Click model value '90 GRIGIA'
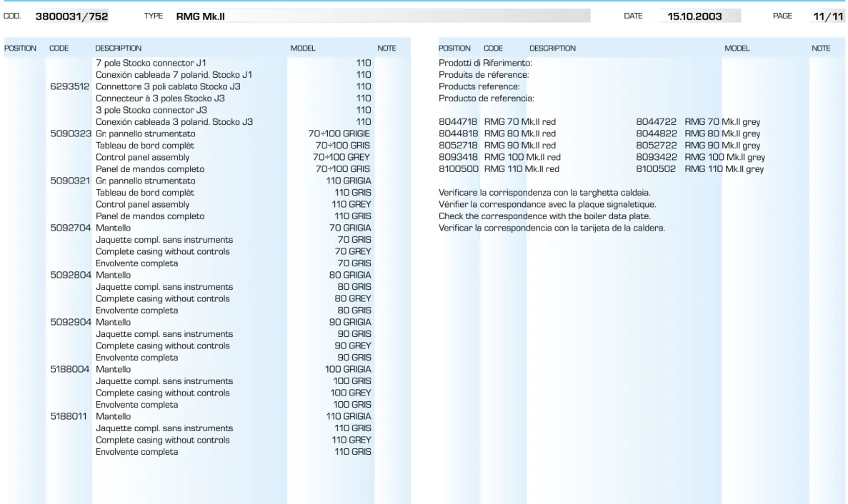848x504 pixels. tap(350, 322)
